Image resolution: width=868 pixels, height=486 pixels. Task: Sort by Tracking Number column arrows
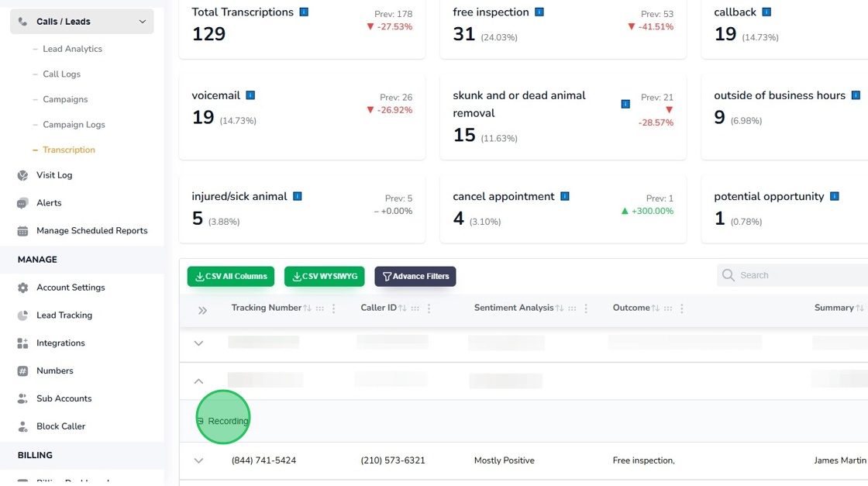[307, 308]
